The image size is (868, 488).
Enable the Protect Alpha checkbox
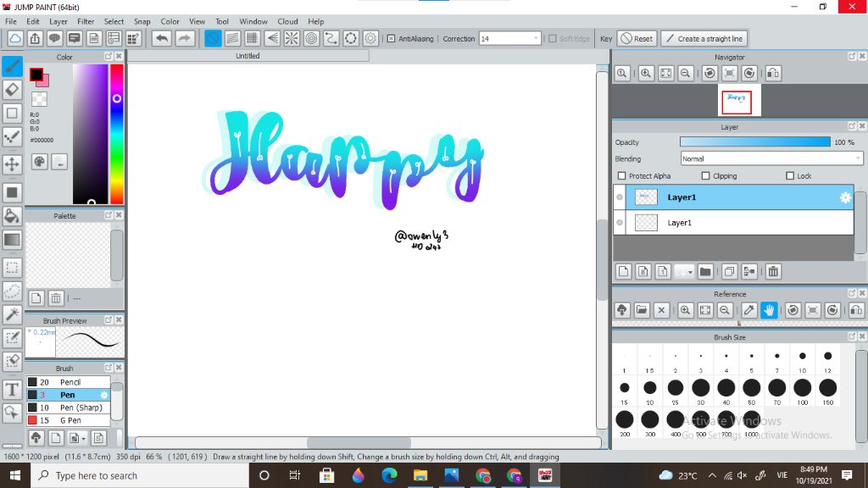point(622,176)
